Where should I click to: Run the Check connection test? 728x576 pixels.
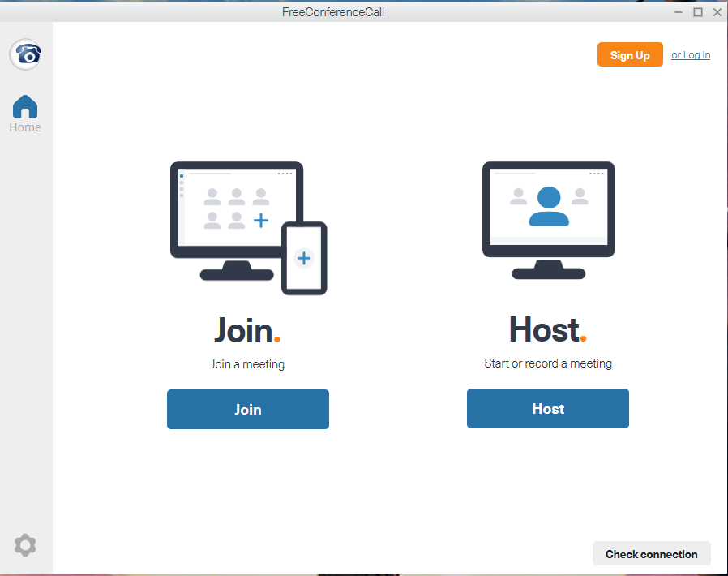click(651, 554)
